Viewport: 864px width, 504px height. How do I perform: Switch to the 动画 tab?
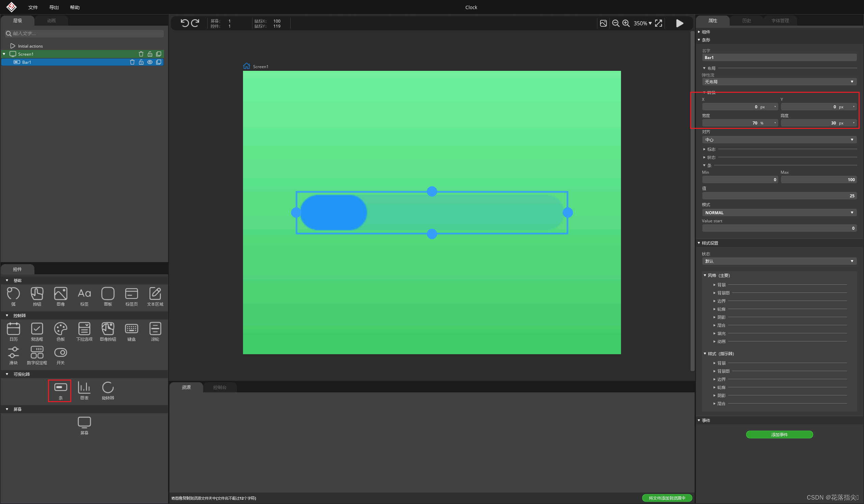click(x=51, y=21)
